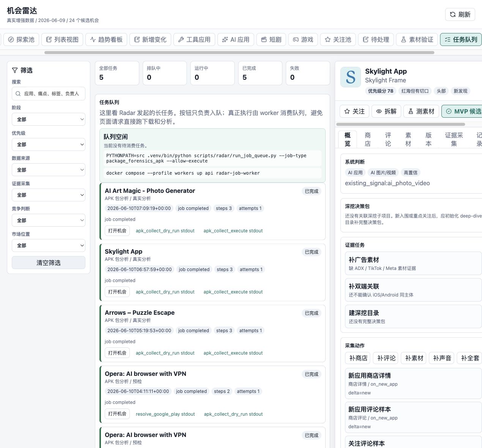Click the compass icon on 探索池 tab
482x448 pixels.
11,39
